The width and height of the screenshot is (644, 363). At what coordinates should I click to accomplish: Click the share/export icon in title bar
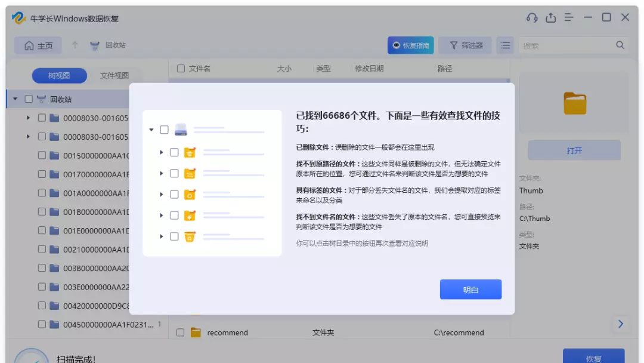click(550, 18)
